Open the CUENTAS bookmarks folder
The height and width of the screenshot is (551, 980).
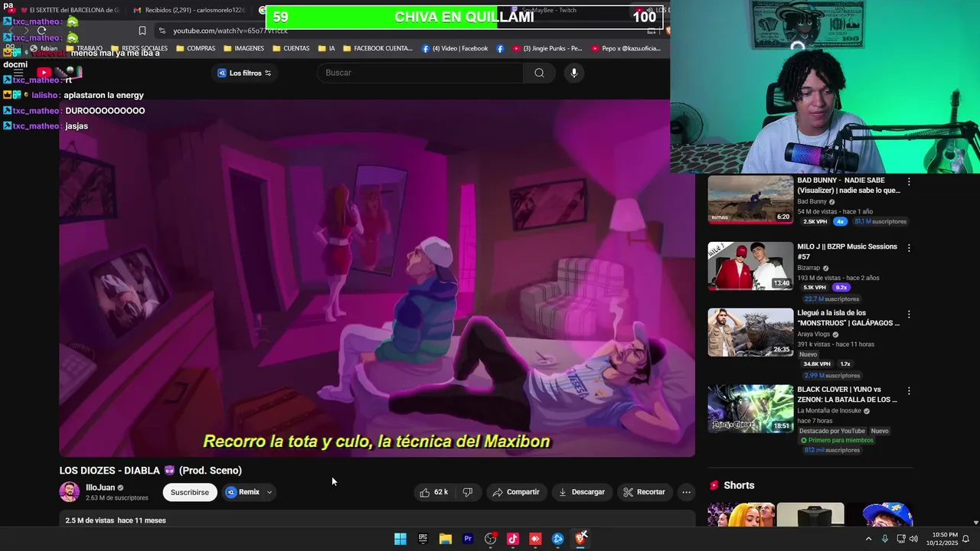[x=290, y=48]
